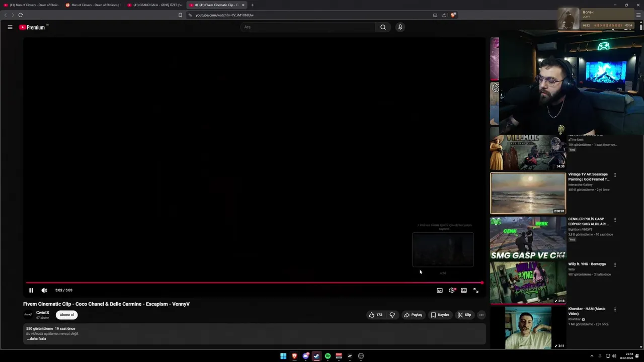
Task: Open Spotify from taskbar
Action: pos(328,356)
